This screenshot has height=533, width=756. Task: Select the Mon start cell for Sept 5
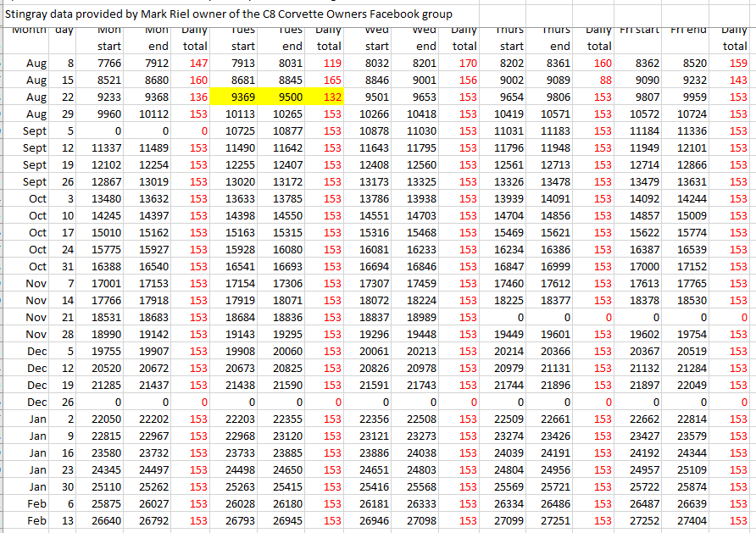pos(109,130)
